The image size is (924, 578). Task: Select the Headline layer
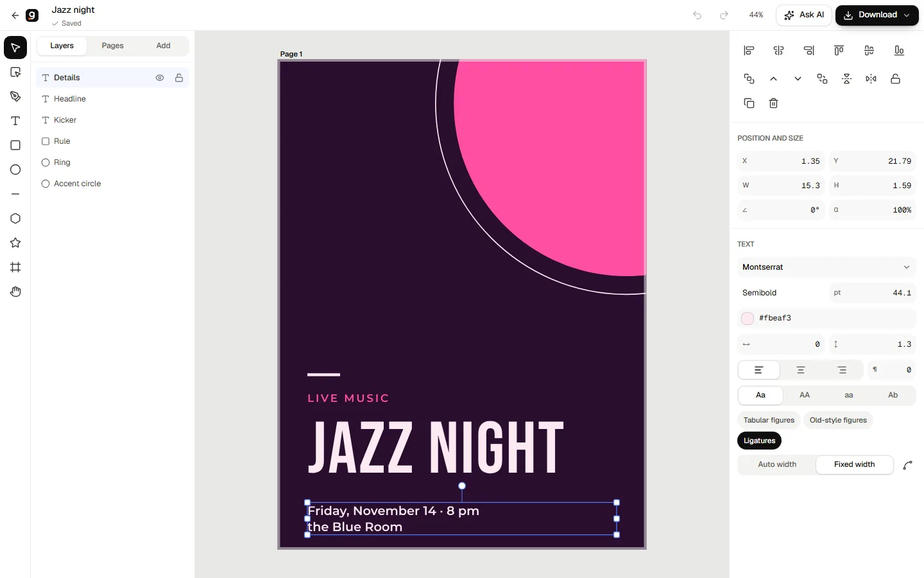click(112, 99)
